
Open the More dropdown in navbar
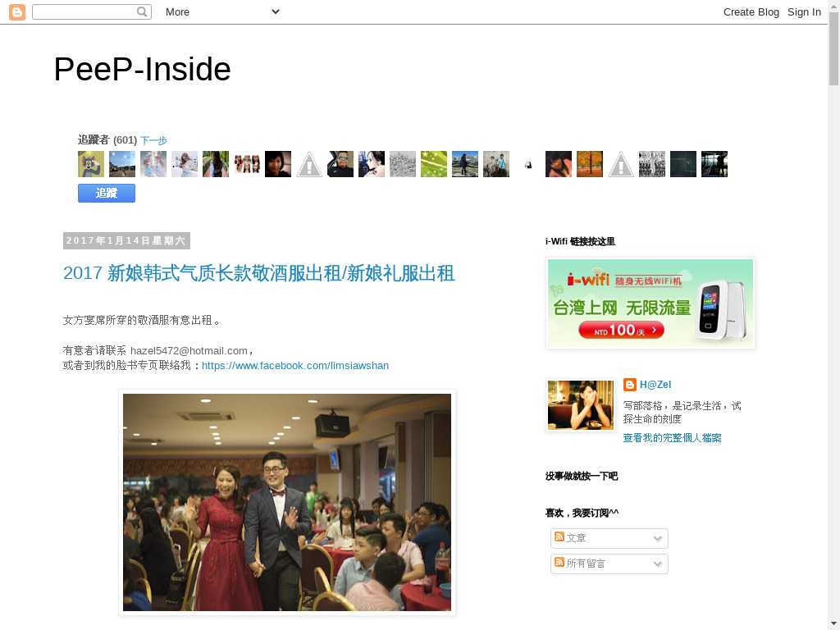222,11
